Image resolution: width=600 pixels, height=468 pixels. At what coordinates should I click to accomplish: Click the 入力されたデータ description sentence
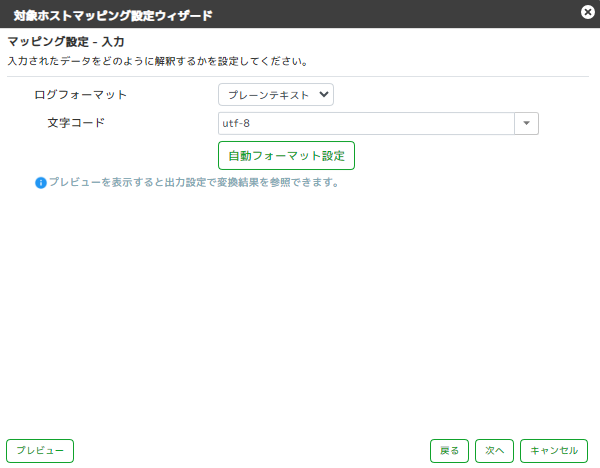[158, 61]
